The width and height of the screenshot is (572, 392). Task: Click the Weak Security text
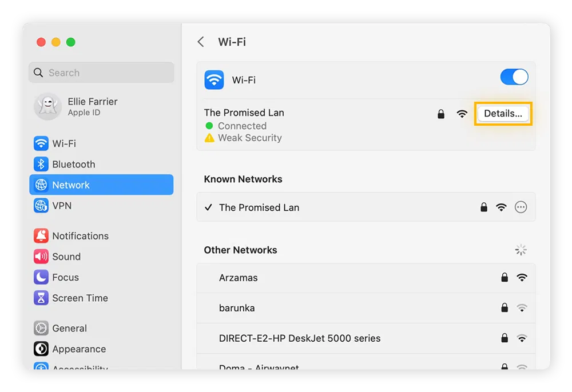[x=250, y=138]
